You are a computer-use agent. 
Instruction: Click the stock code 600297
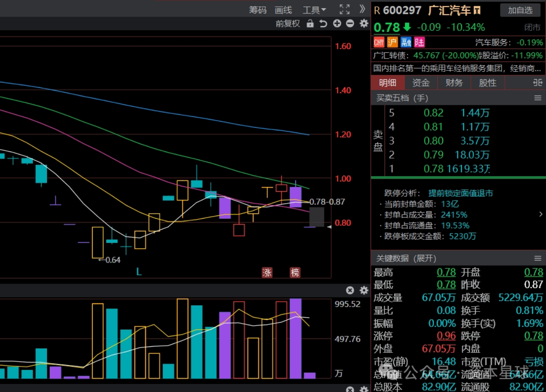point(402,10)
